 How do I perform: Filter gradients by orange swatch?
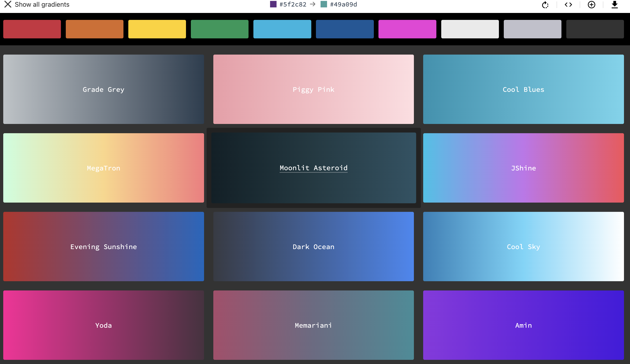coord(94,29)
